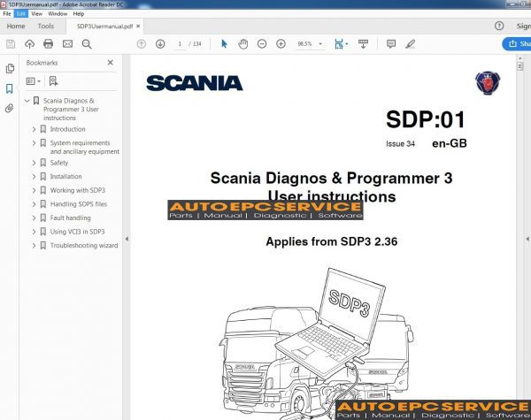Open the bookmark options dropdown

point(34,81)
